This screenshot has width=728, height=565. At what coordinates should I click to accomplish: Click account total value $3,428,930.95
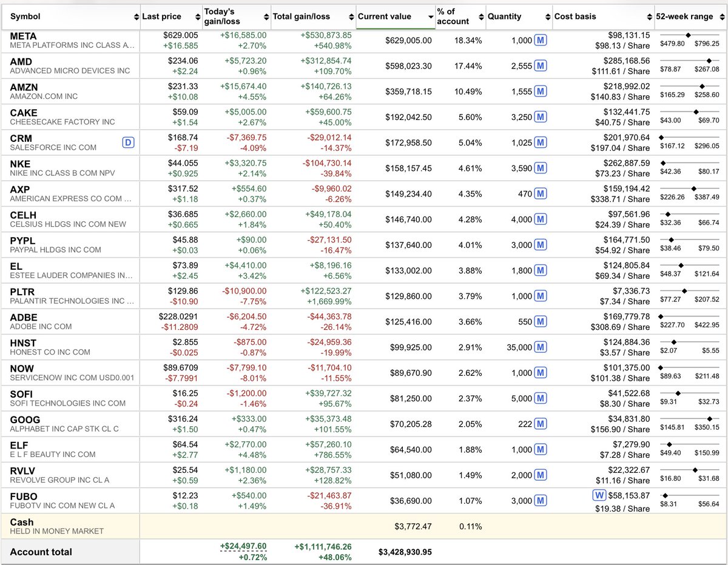pyautogui.click(x=405, y=552)
